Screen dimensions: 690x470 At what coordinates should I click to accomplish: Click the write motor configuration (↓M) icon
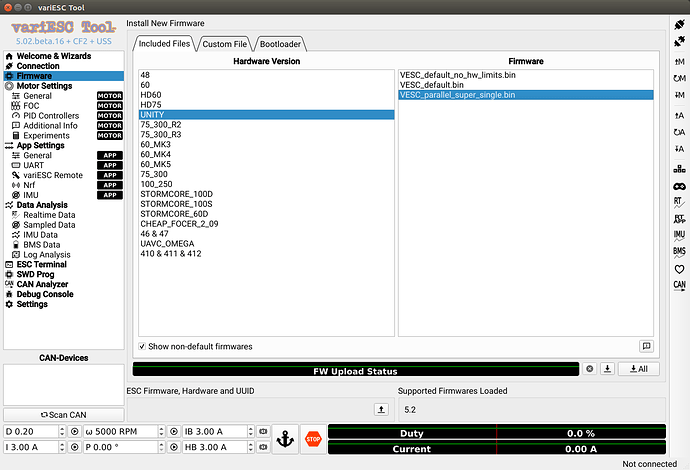point(679,95)
